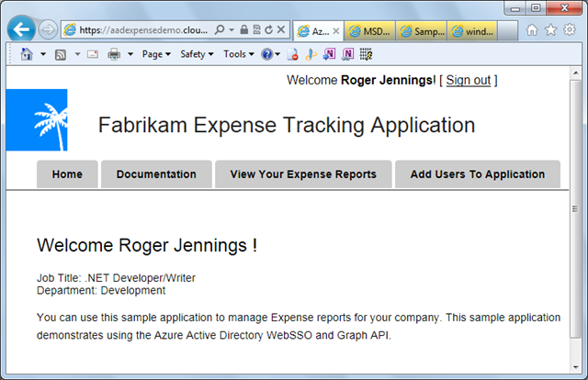Open the address bar autocomplete dropdown arrow
The height and width of the screenshot is (380, 588).
pyautogui.click(x=232, y=29)
